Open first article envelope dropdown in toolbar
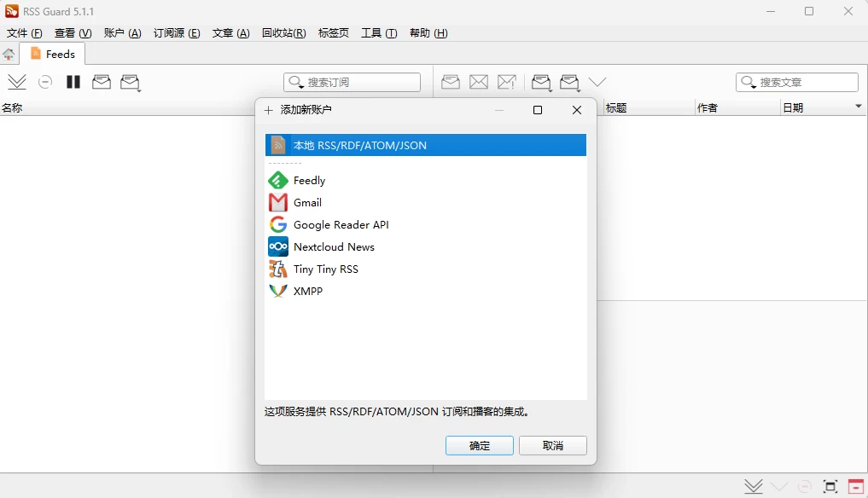868x498 pixels. 541,83
